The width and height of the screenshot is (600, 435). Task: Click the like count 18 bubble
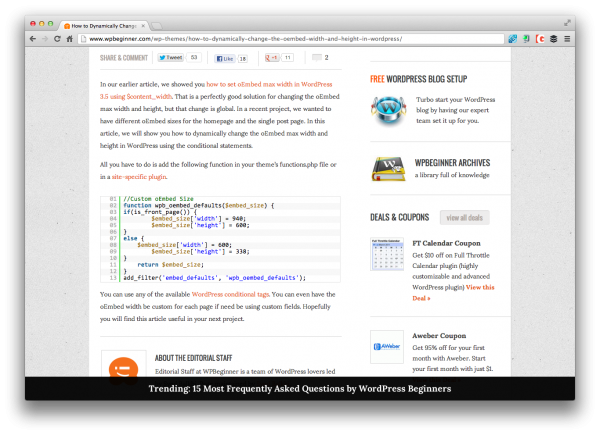click(x=243, y=59)
